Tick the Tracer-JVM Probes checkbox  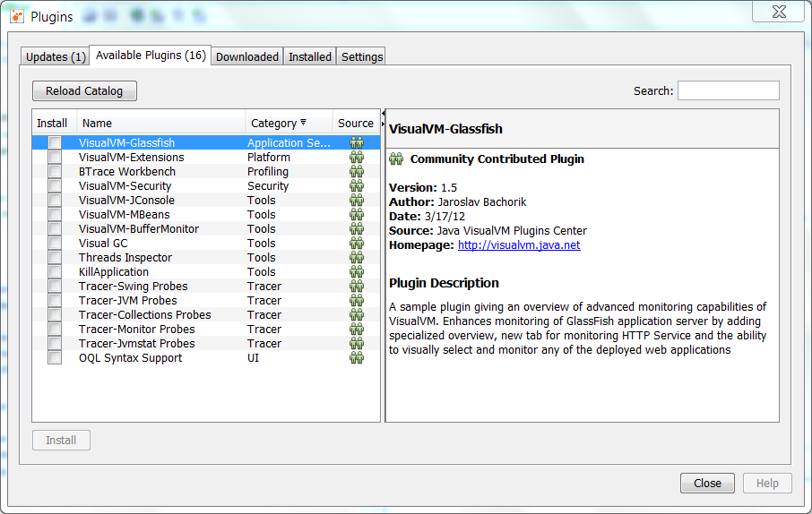coord(55,300)
